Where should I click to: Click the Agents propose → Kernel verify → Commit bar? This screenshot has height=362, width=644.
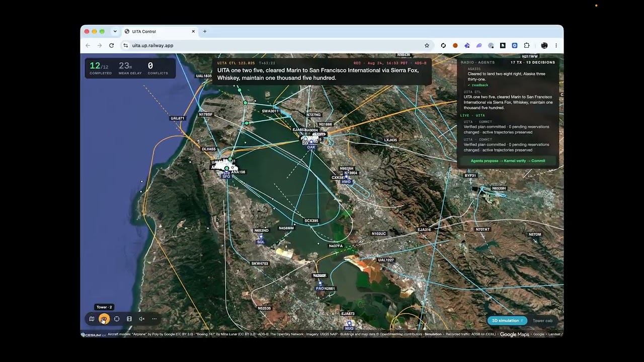coord(508,161)
